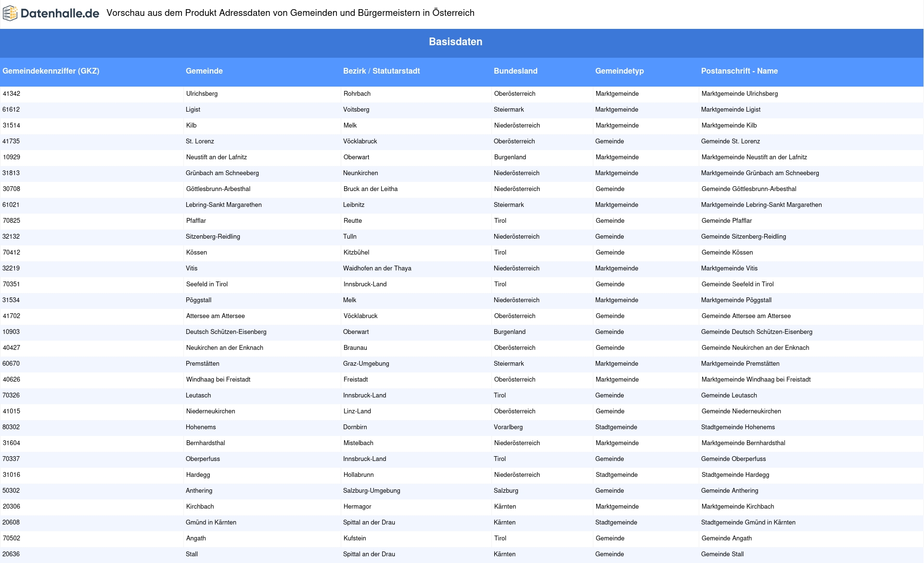924x563 pixels.
Task: Click the Marktgemeinde Pöggstall address cell
Action: 811,300
